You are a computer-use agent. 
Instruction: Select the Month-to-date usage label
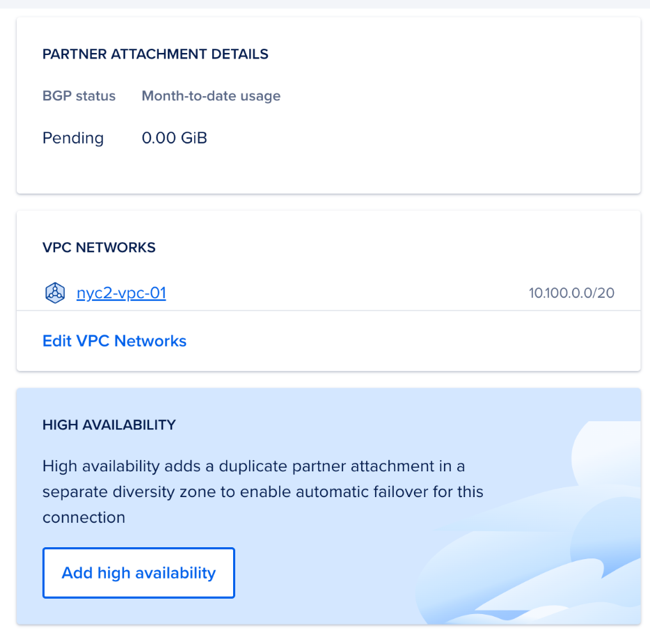[211, 96]
